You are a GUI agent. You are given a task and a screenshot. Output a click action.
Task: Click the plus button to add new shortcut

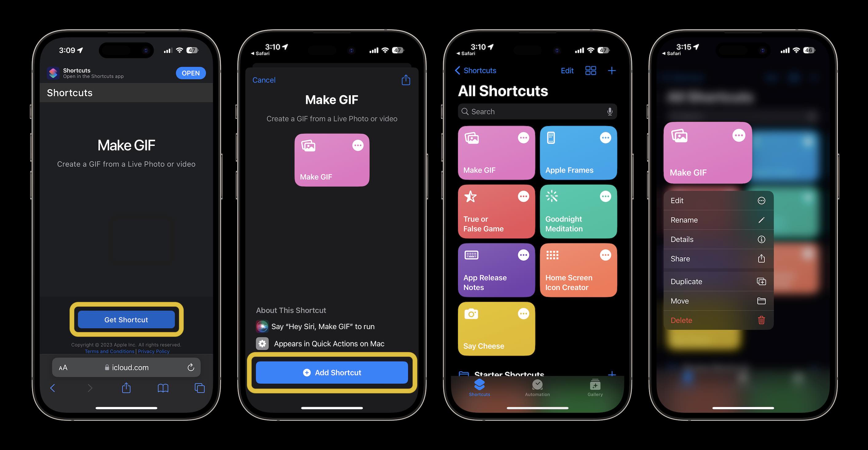coord(612,70)
